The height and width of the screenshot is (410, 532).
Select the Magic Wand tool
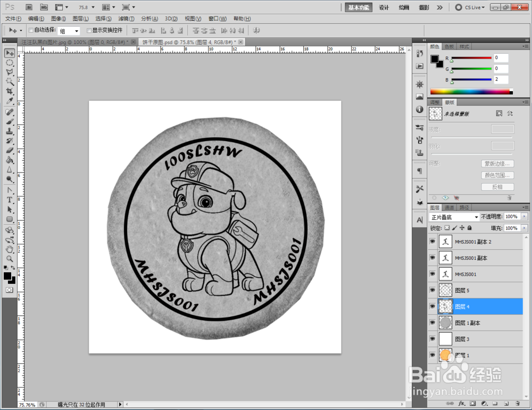pyautogui.click(x=10, y=81)
